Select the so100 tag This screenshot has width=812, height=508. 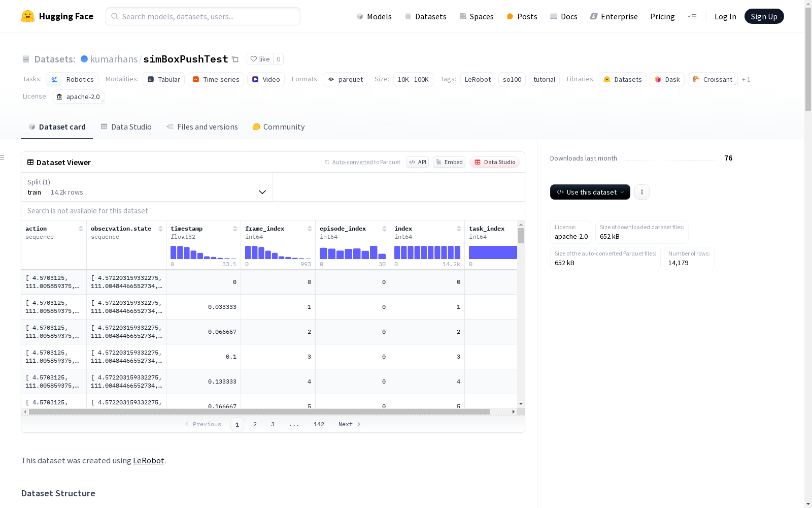[512, 79]
